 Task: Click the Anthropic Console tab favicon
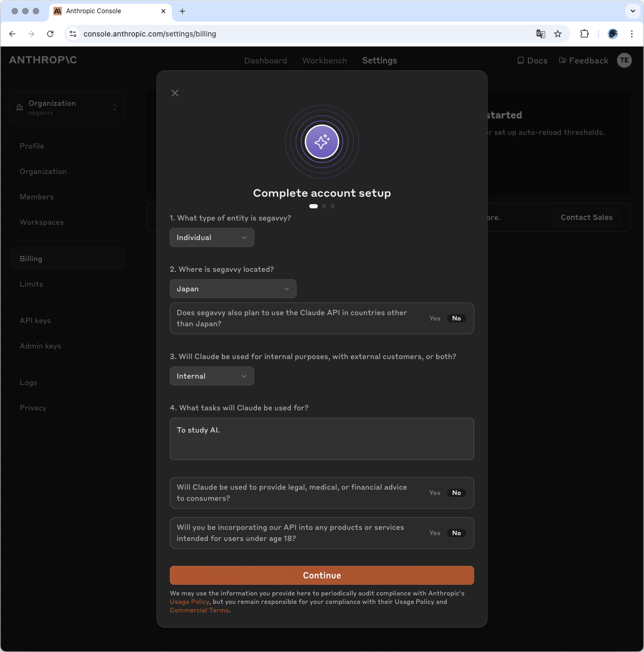(58, 11)
